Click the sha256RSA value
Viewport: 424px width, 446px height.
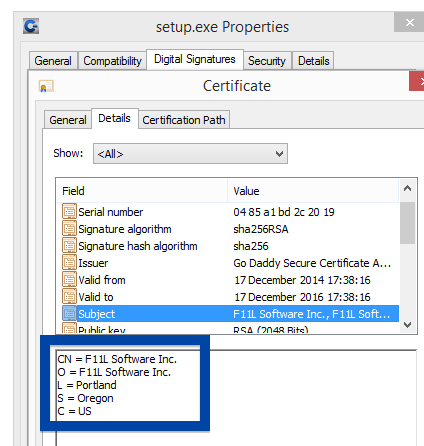pyautogui.click(x=261, y=229)
